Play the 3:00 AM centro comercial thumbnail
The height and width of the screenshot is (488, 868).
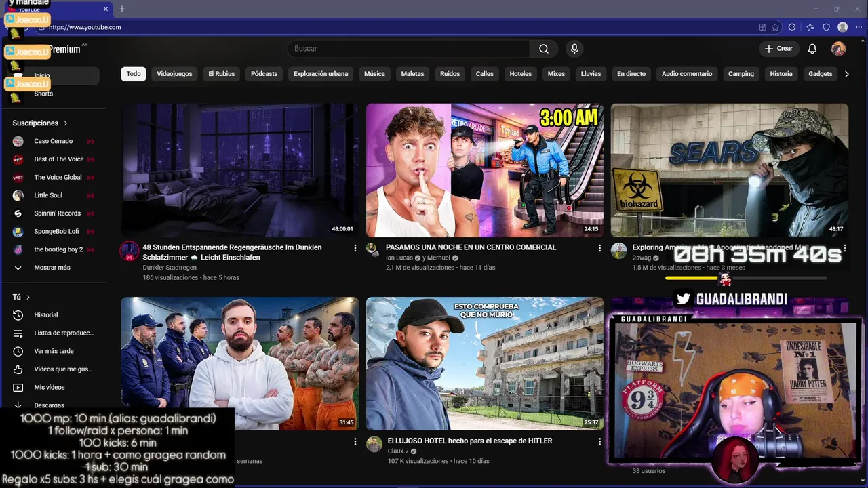pyautogui.click(x=485, y=170)
